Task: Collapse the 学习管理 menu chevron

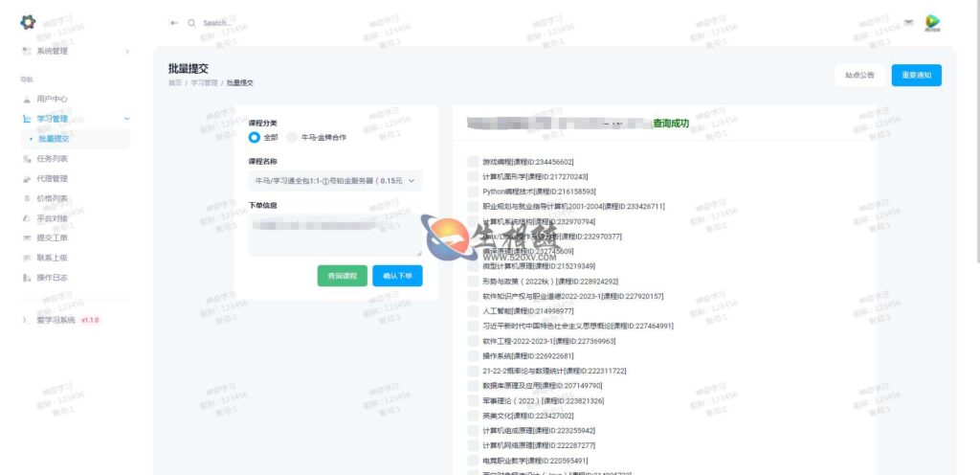Action: click(x=127, y=119)
